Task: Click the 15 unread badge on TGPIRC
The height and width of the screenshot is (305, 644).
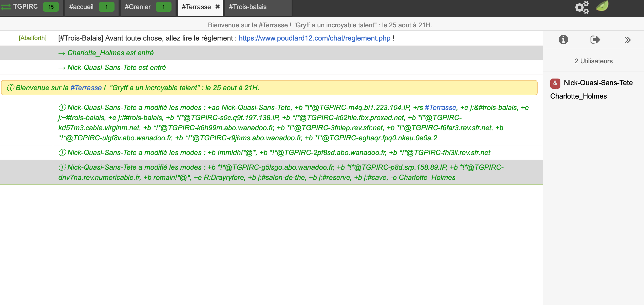Action: click(x=51, y=7)
